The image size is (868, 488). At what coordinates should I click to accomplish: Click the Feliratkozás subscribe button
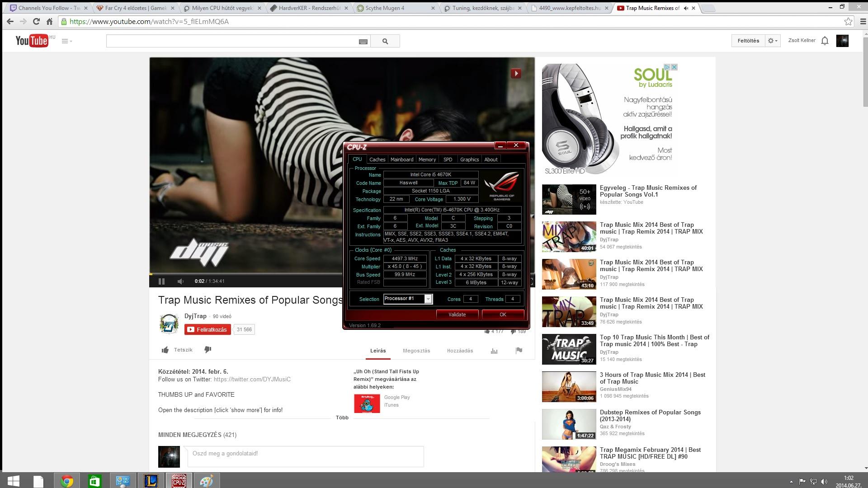tap(208, 329)
